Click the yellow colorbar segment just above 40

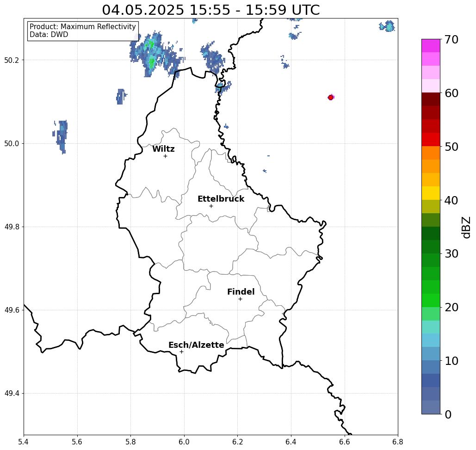click(x=431, y=193)
